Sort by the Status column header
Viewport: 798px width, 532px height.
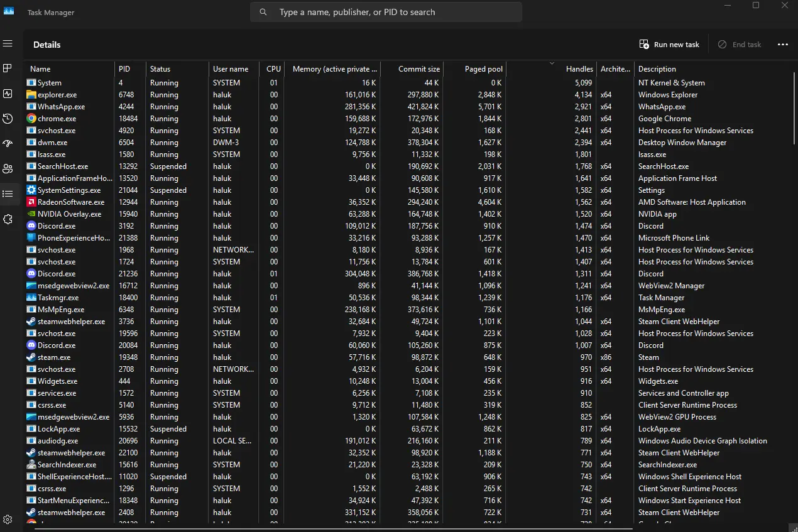[x=177, y=69]
